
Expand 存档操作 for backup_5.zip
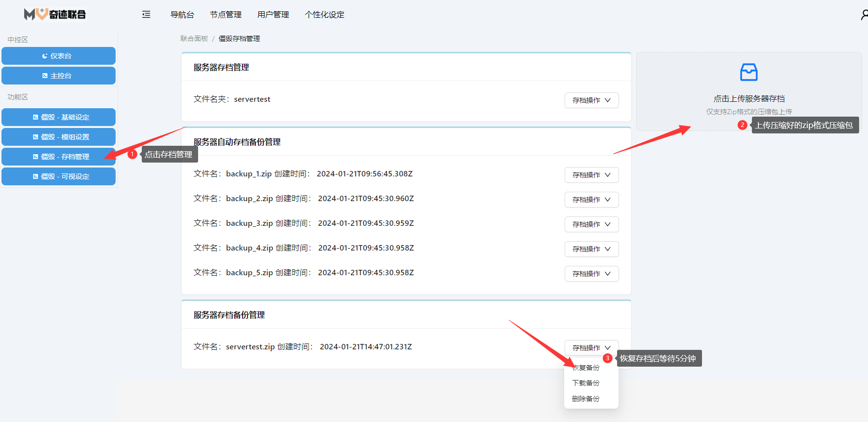pos(591,274)
